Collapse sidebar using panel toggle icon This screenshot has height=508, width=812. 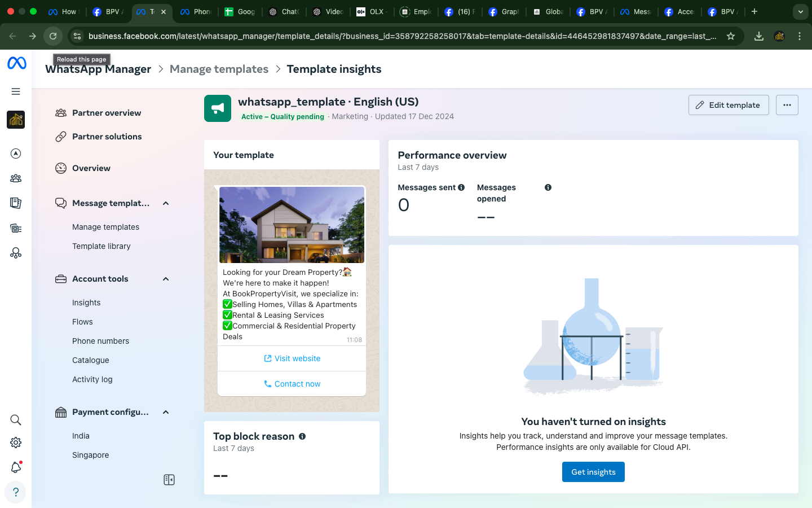pos(169,480)
